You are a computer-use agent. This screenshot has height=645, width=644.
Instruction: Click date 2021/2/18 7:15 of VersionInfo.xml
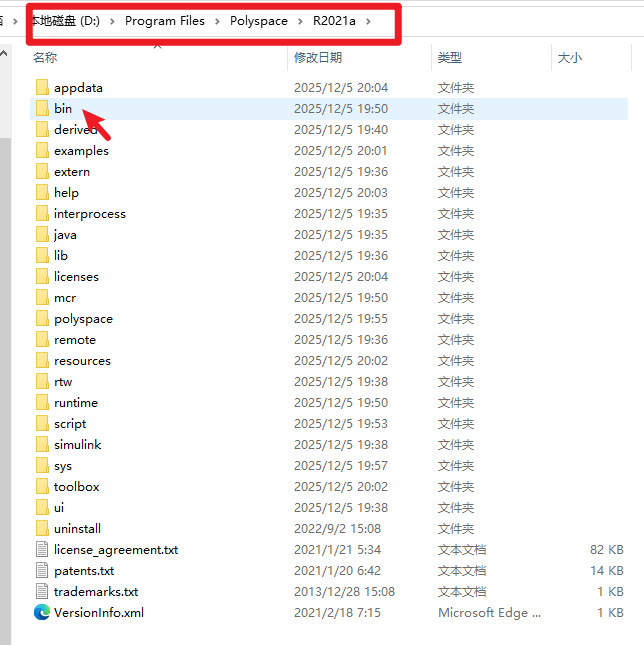tap(337, 613)
